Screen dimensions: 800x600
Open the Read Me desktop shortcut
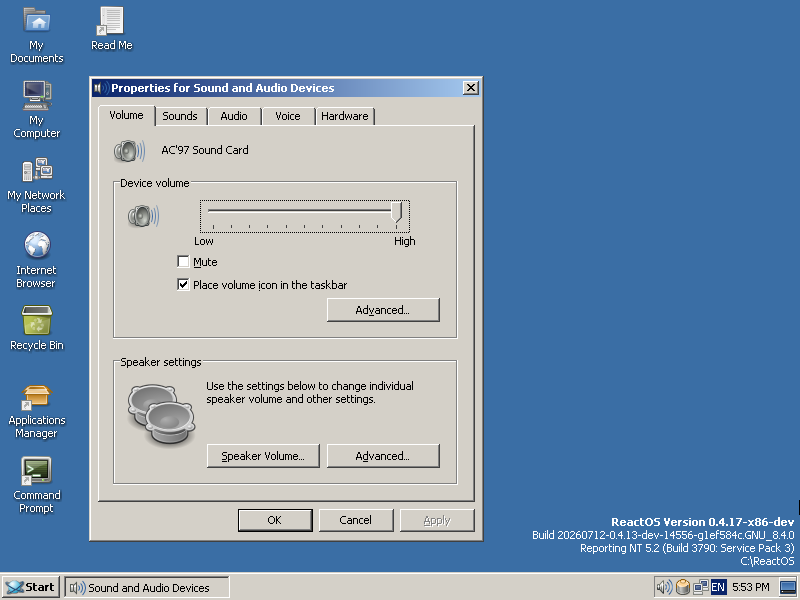111,29
